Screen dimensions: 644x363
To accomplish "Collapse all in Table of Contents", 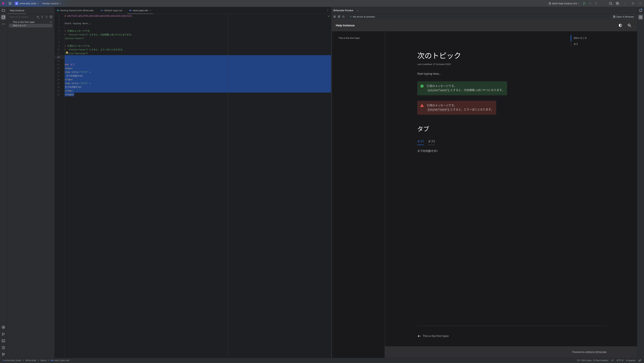I will (46, 17).
